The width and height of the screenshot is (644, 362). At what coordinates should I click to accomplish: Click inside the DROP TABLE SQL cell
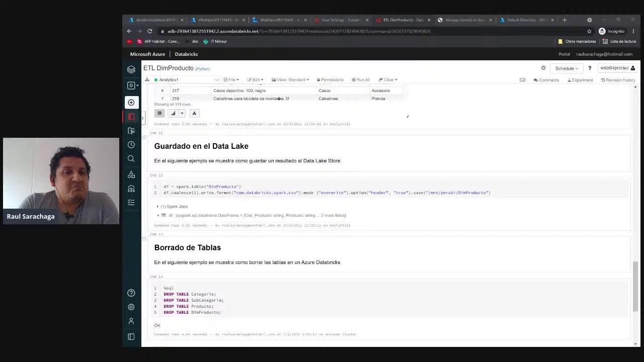[x=391, y=300]
